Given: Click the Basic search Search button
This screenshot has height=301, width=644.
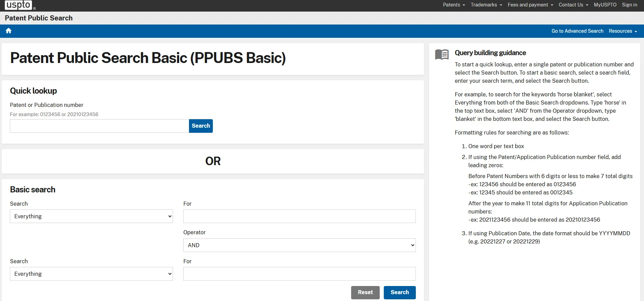Looking at the screenshot, I should (400, 292).
